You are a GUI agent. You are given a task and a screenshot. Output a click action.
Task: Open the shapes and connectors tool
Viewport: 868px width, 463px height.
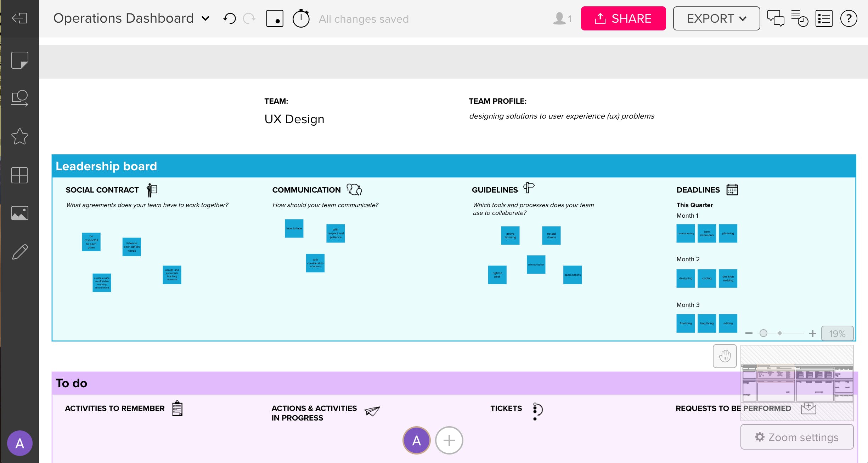tap(19, 98)
